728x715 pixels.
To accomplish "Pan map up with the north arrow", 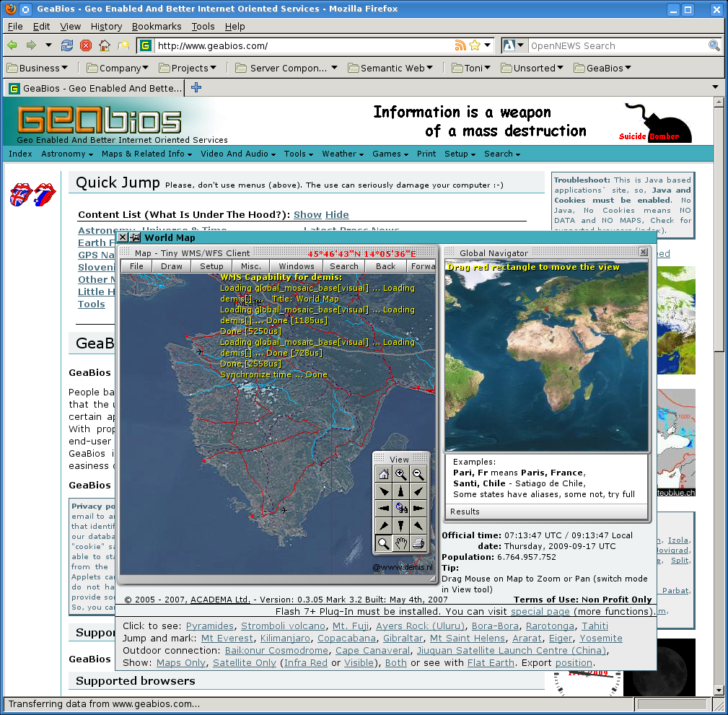I will [400, 491].
